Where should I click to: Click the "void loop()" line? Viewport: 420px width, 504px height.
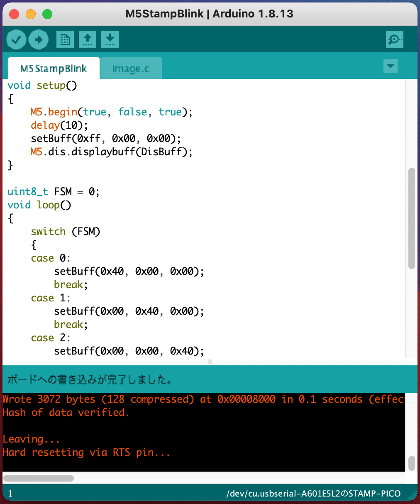(39, 205)
